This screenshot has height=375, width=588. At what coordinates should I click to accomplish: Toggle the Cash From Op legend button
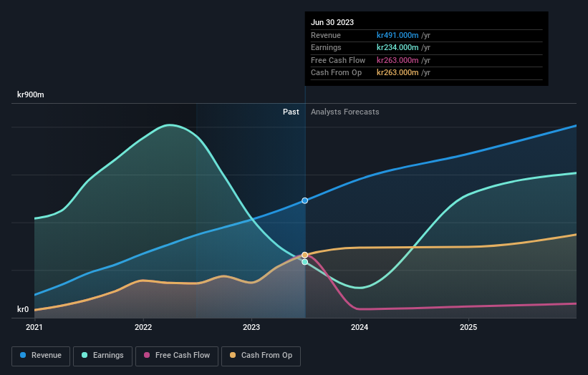(261, 356)
